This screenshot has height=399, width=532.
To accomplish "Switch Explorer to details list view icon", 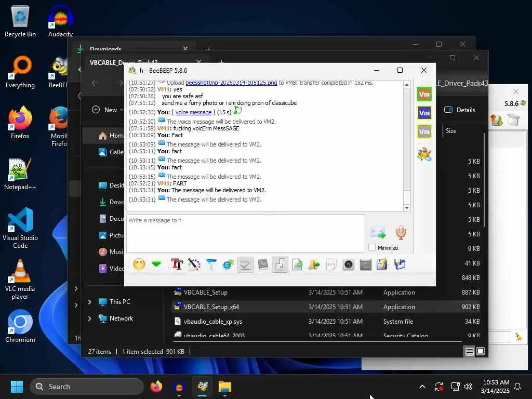I will pos(469,352).
